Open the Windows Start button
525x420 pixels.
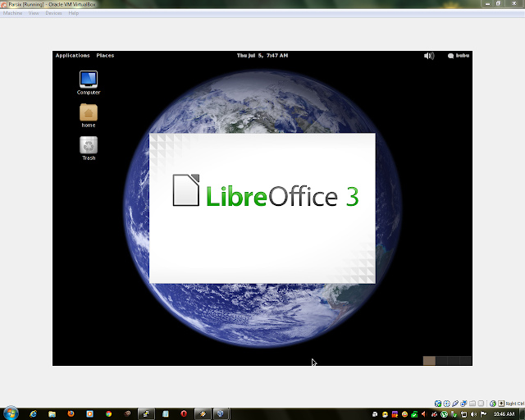pyautogui.click(x=11, y=413)
